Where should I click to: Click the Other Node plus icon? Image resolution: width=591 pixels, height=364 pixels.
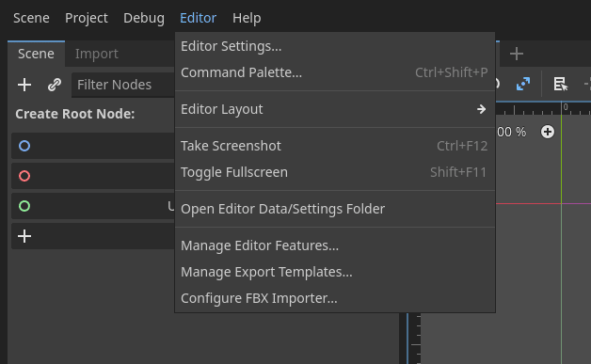(24, 236)
